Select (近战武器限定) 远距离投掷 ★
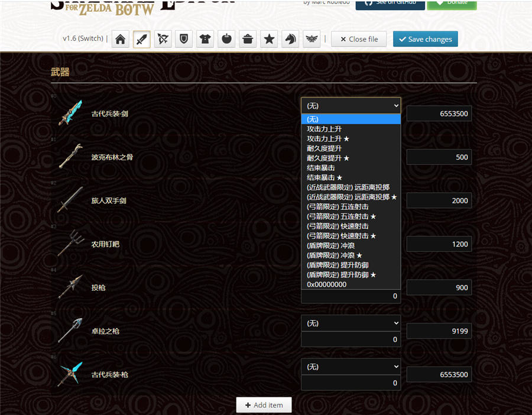 (351, 197)
